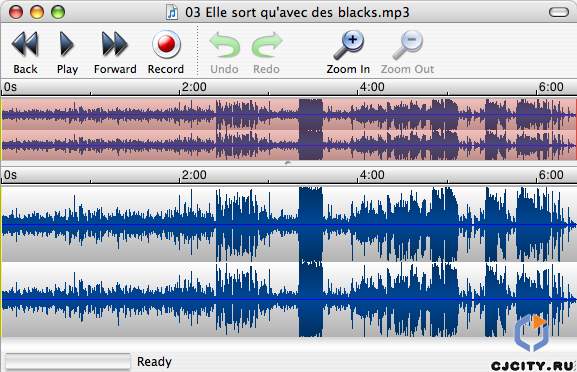Click the upper channel of main waveform
This screenshot has height=372, width=577.
(x=288, y=224)
